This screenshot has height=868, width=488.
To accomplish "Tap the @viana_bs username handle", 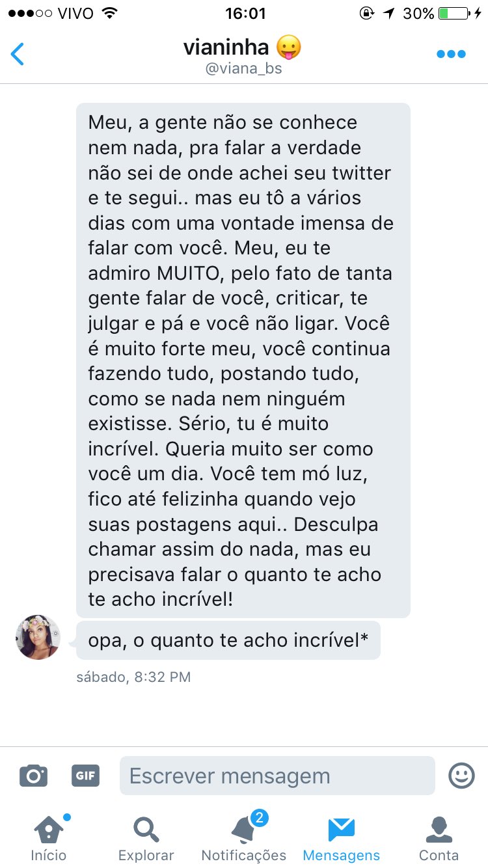I will pyautogui.click(x=243, y=68).
